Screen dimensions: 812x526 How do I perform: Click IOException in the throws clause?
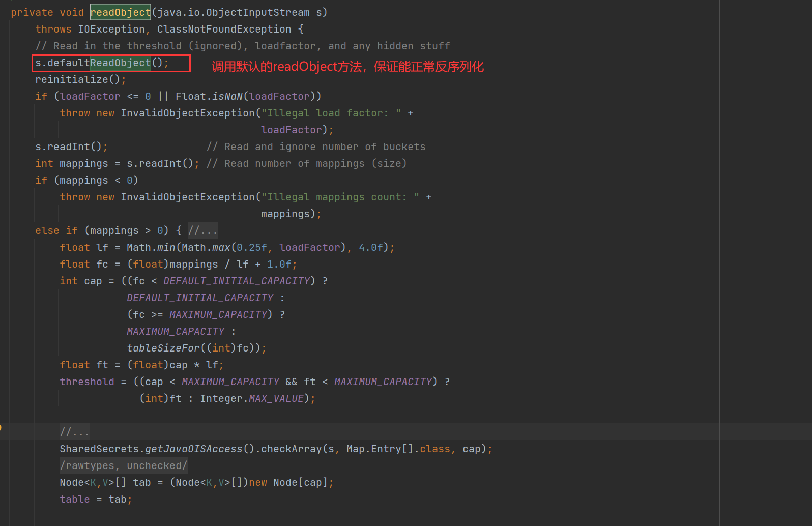tap(111, 29)
